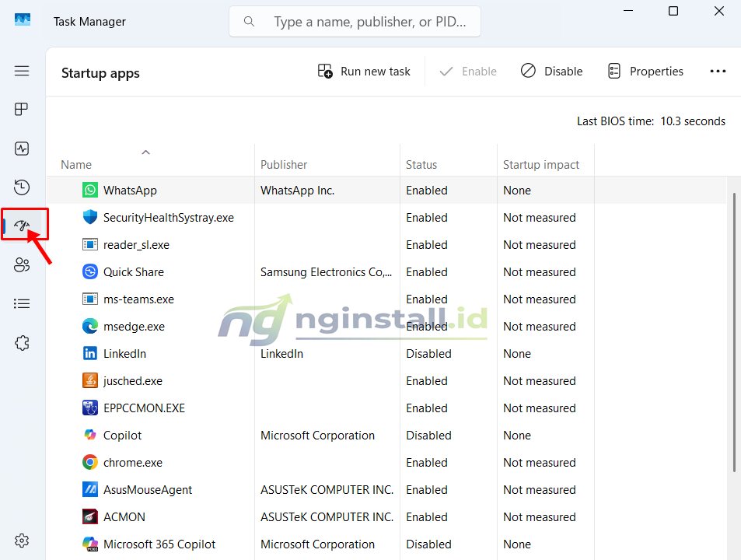
Task: Select the AsusMouseAgent name
Action: click(148, 490)
